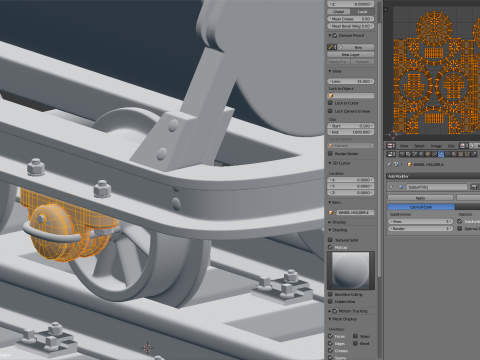Enable Lock to Cursor checkbox

coord(330,103)
